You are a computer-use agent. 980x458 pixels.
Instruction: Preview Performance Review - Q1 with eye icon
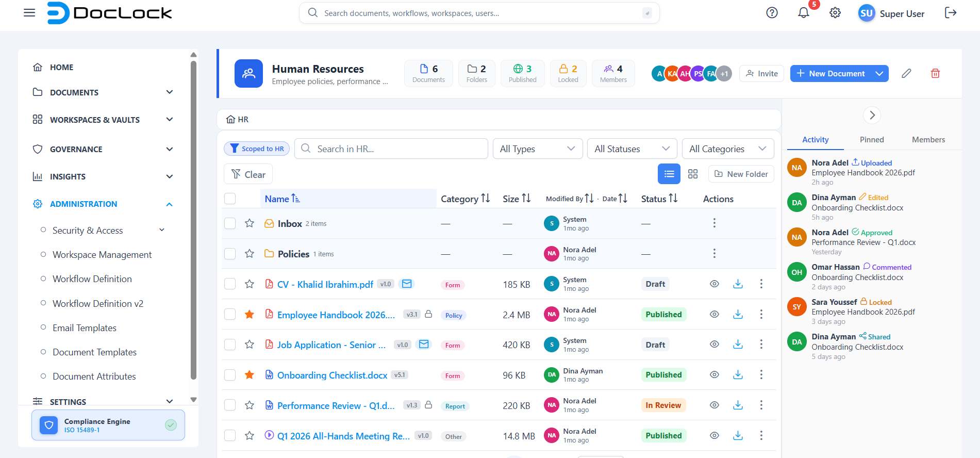point(714,405)
